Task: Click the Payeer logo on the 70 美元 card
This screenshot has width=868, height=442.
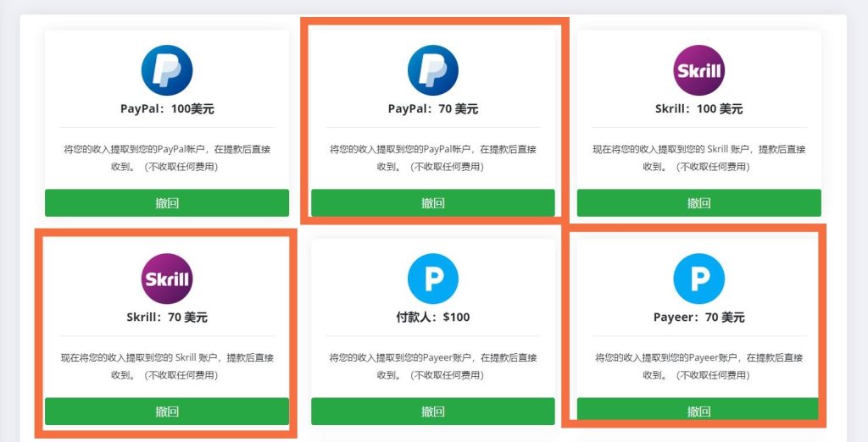Action: 698,279
